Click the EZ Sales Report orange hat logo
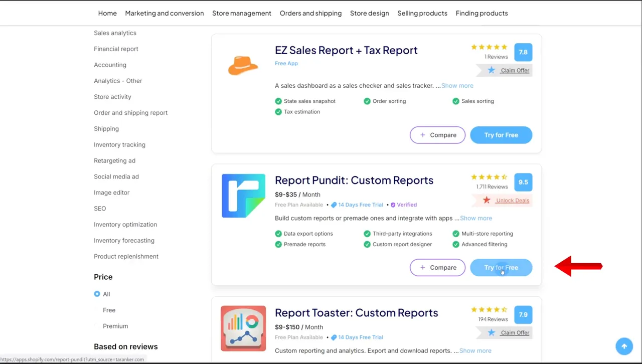 243,66
